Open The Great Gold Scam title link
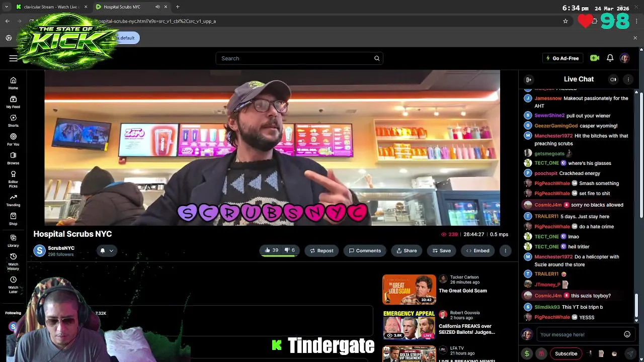The image size is (644, 362). coord(463,291)
